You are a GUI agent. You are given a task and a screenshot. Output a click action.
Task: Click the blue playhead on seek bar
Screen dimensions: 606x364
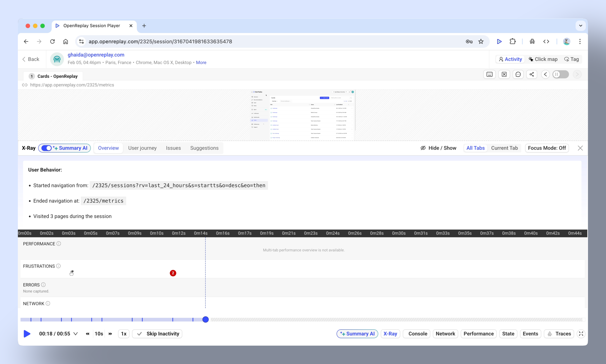coord(205,319)
